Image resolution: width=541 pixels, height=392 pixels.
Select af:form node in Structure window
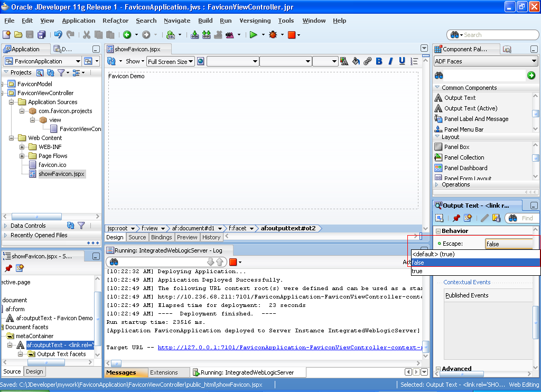pyautogui.click(x=15, y=309)
